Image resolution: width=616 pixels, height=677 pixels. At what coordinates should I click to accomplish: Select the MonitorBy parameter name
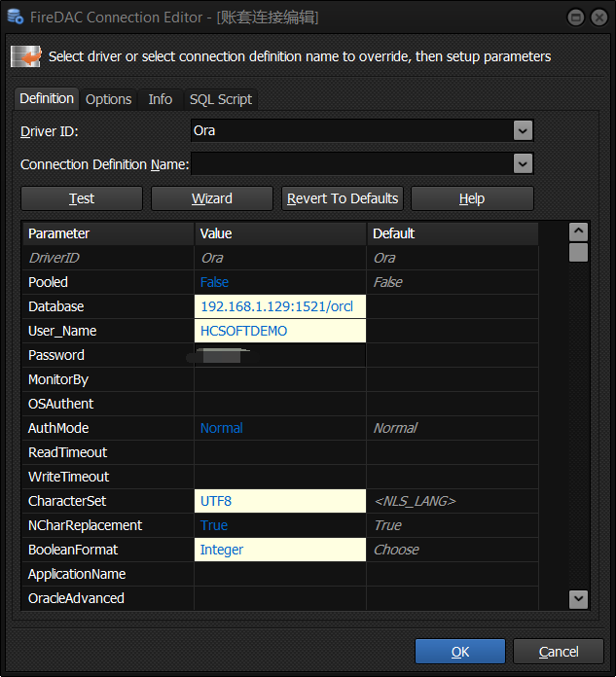click(x=58, y=380)
